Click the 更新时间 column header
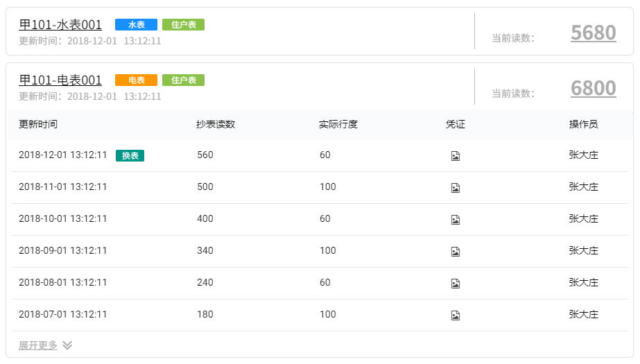Image resolution: width=640 pixels, height=364 pixels. (x=38, y=125)
